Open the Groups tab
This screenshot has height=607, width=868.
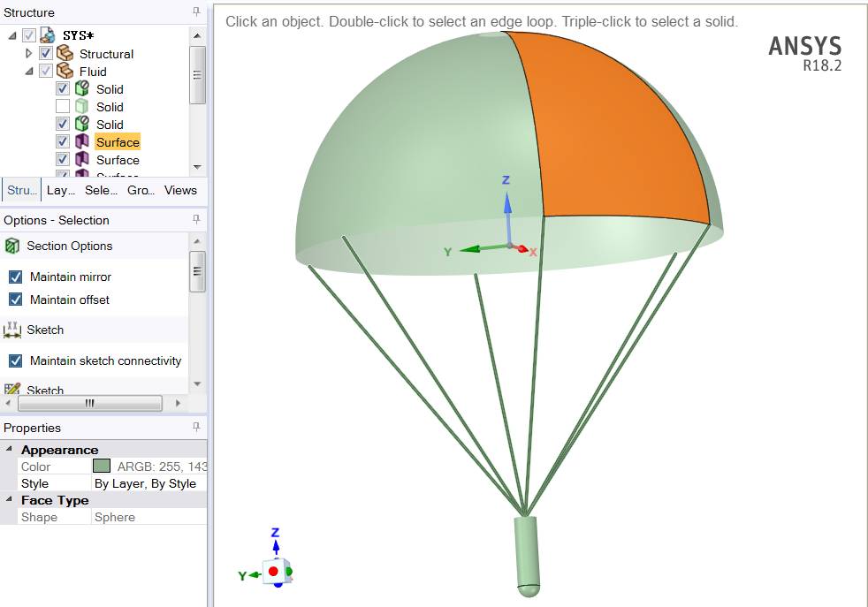141,190
